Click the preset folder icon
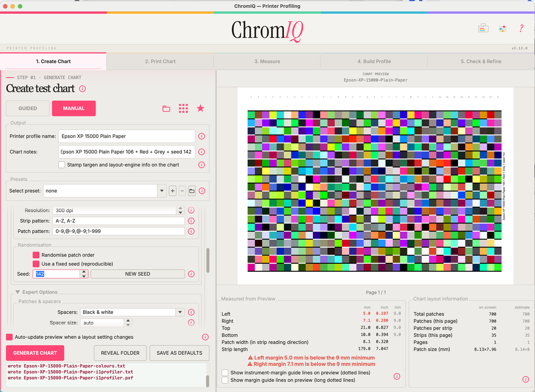Screen dimensions: 535x392 (192, 191)
